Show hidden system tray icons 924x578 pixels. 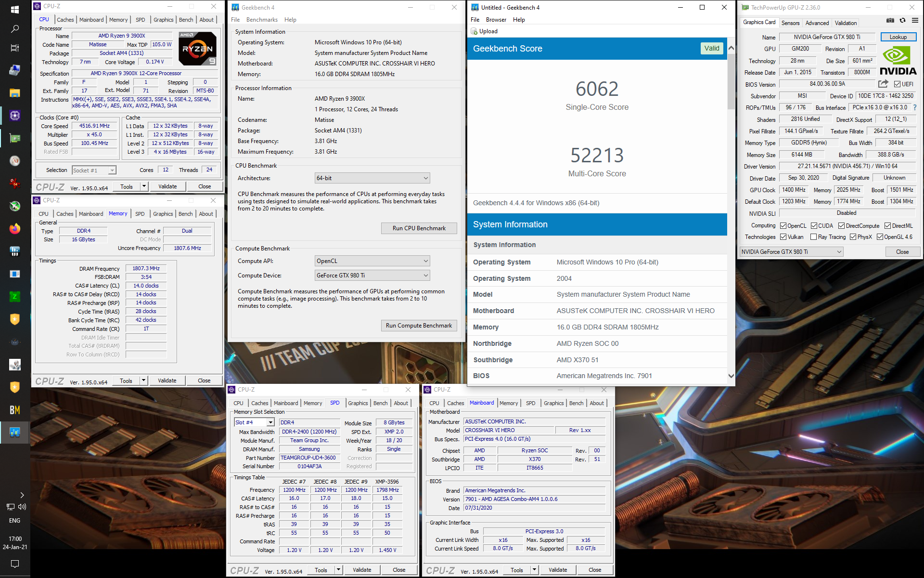pos(22,495)
